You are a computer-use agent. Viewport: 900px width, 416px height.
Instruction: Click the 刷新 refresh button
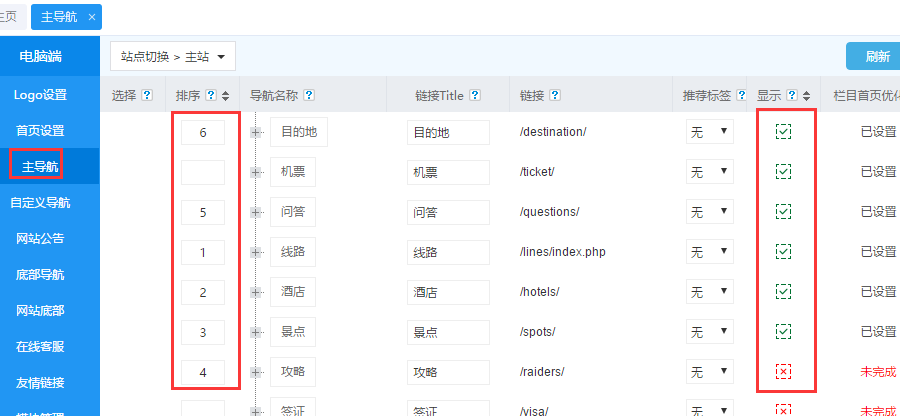[876, 57]
